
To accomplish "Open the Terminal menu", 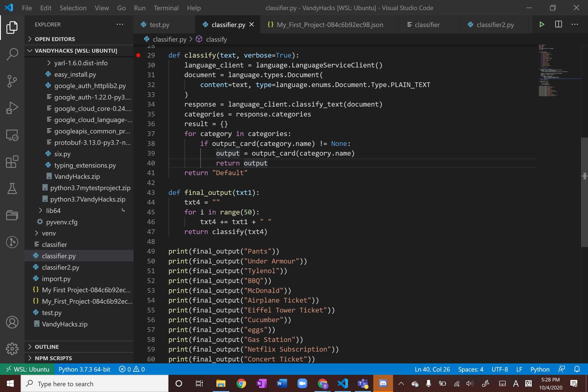I will click(166, 8).
